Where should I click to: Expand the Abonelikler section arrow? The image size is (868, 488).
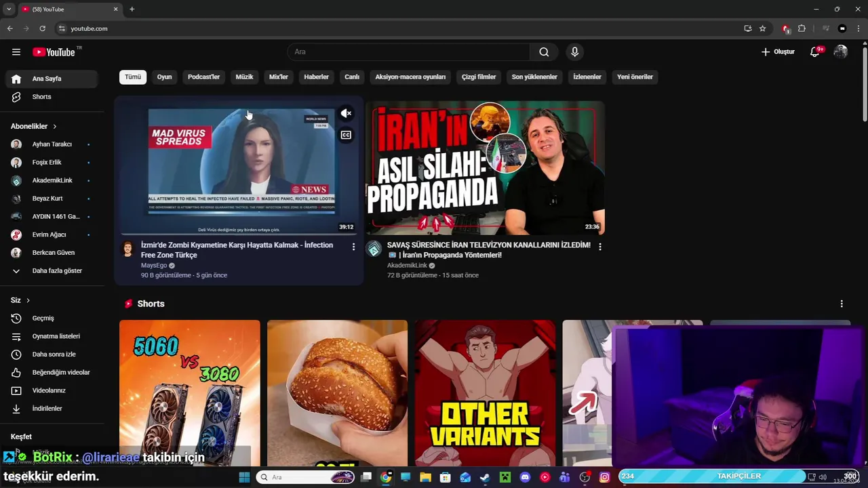pos(55,127)
